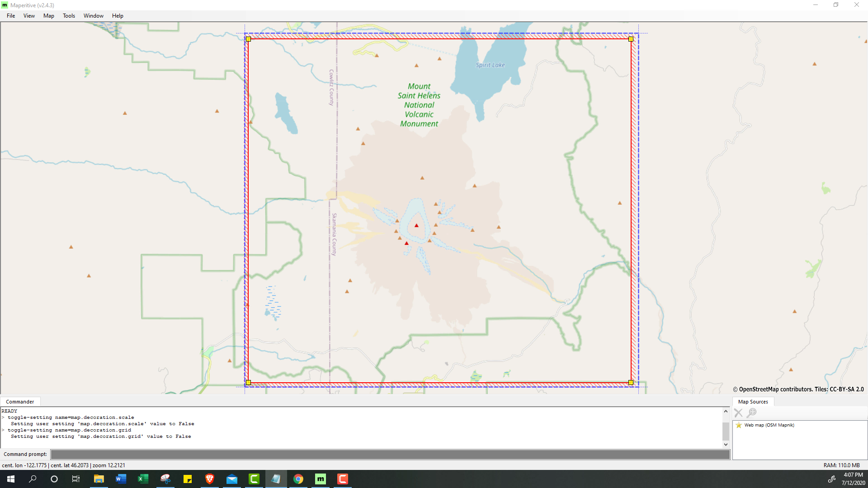Open Brave browser in taskbar
The image size is (868, 488).
209,479
